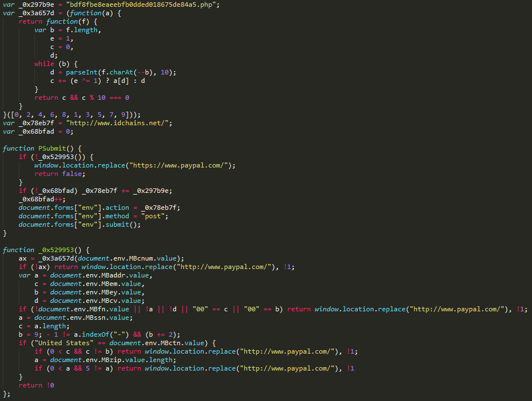Click the function name PSubmit
This screenshot has width=532, height=401.
click(52, 148)
